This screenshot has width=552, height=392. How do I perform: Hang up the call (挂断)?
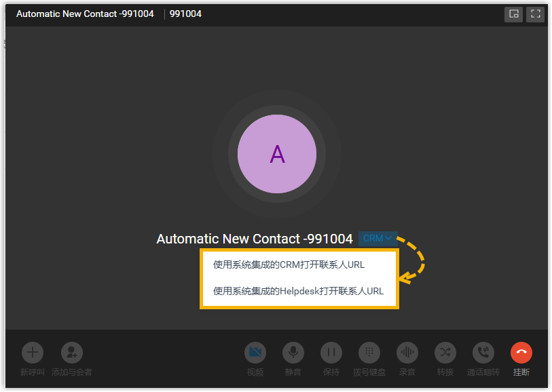521,353
